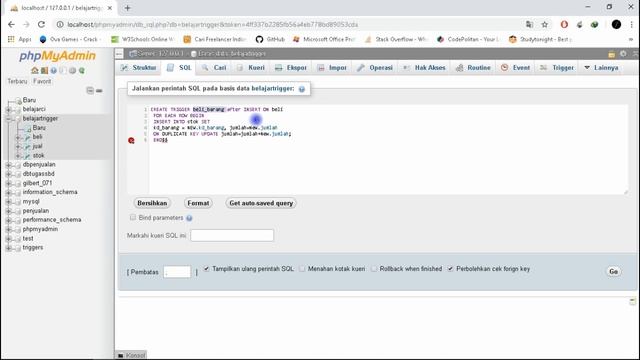Open Chrome three-dot menu
The image size is (640, 360).
631,24
